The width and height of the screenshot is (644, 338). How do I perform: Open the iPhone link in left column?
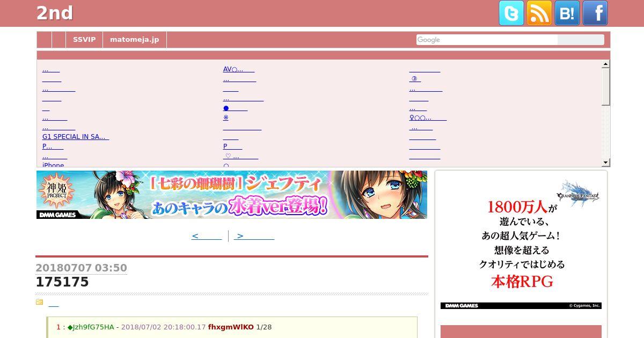[x=53, y=165]
